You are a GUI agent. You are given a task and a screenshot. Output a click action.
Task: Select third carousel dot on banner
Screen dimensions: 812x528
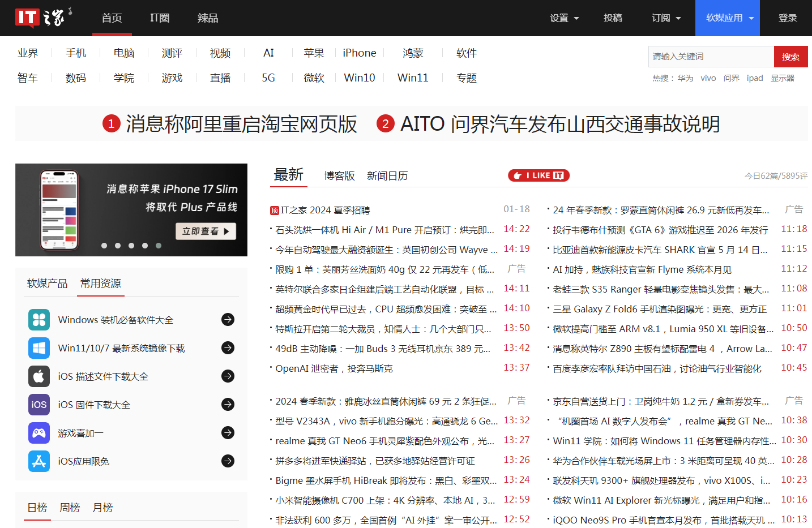coord(131,246)
